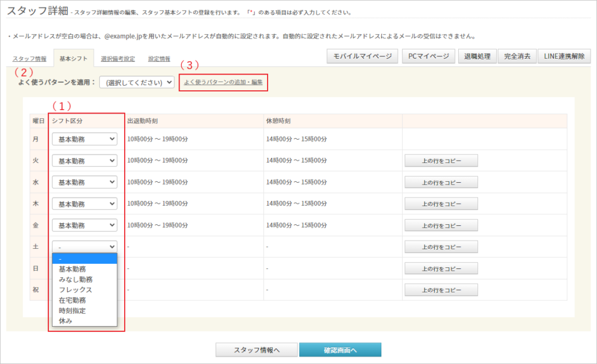The height and width of the screenshot is (364, 597).
Task: Proceed with the 確認画面へ button
Action: [340, 349]
